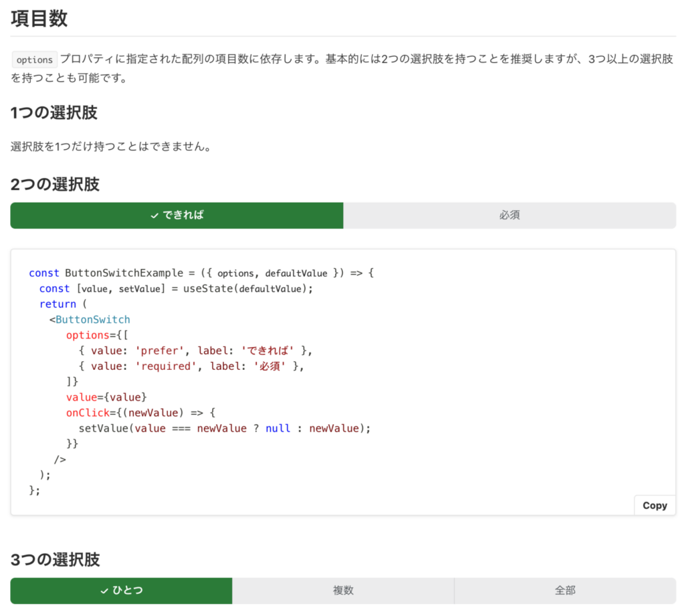Viewport: 685px width, 616px height.
Task: Click the 1つの選択肢 section heading
Action: tap(55, 112)
